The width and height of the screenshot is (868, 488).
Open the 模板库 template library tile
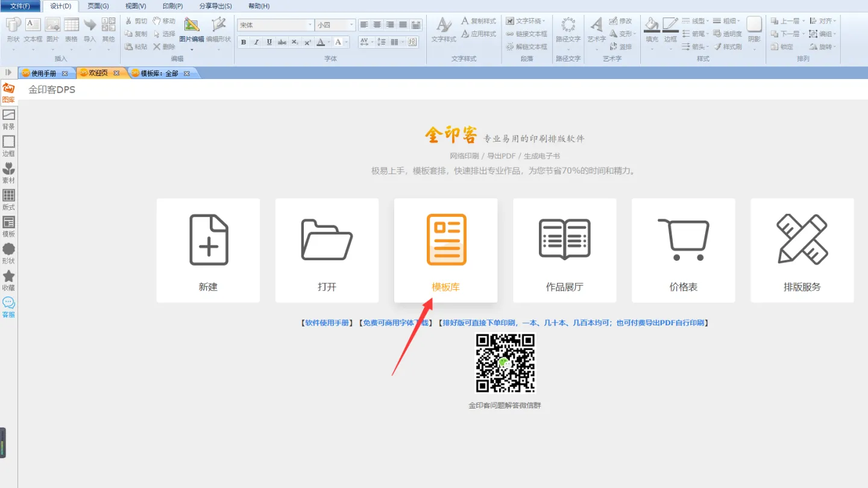(445, 250)
